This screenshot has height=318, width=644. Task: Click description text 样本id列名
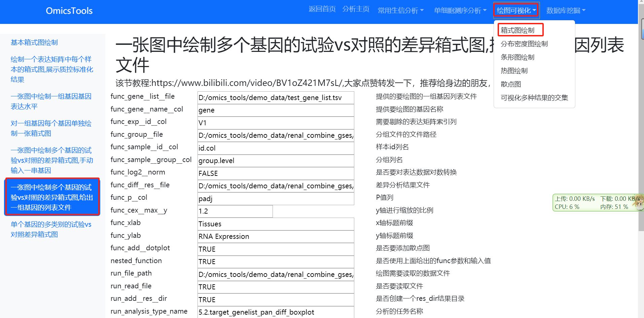392,147
